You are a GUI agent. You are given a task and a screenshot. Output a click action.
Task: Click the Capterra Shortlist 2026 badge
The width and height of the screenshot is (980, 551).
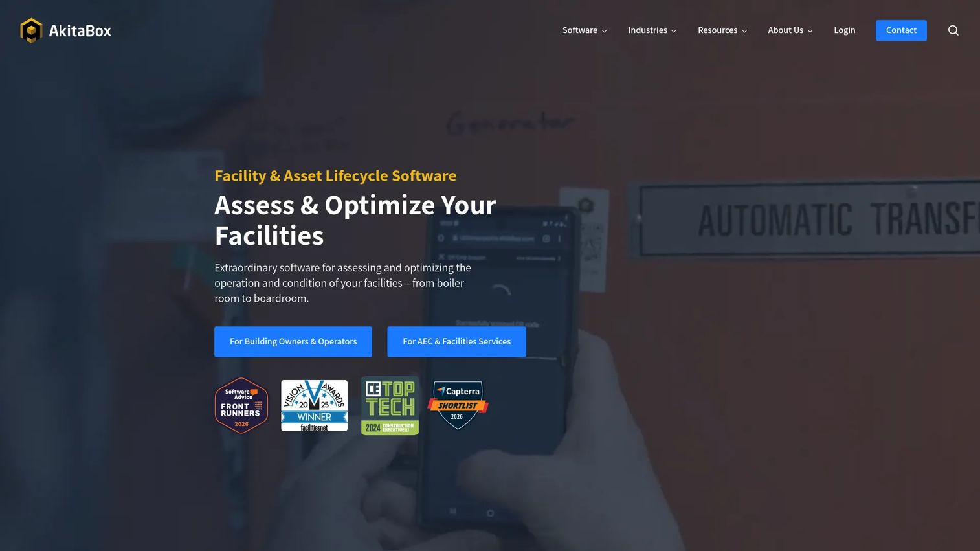pyautogui.click(x=458, y=405)
